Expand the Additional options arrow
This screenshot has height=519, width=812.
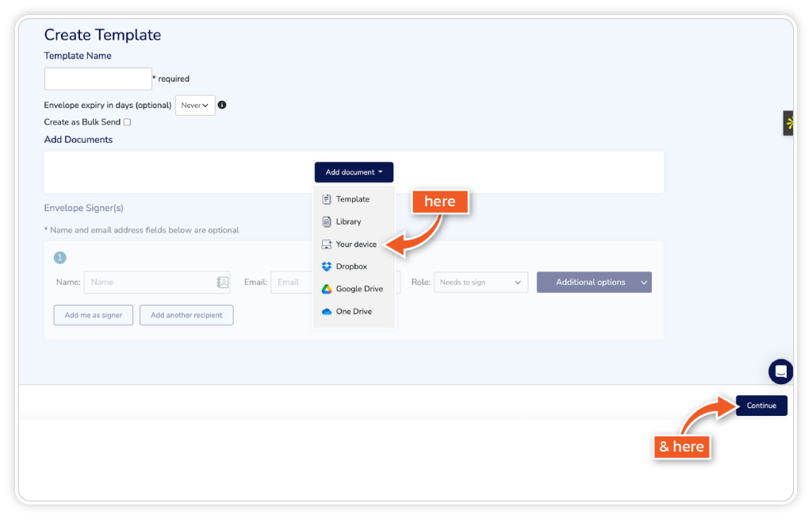click(x=643, y=283)
